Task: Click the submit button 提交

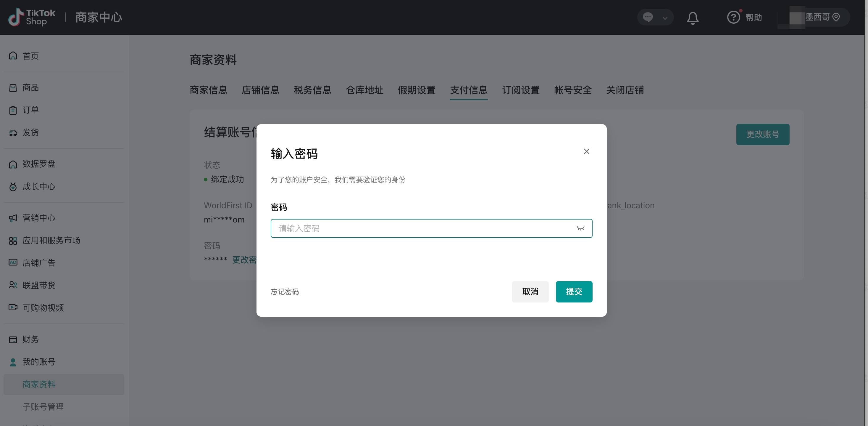Action: [x=574, y=292]
